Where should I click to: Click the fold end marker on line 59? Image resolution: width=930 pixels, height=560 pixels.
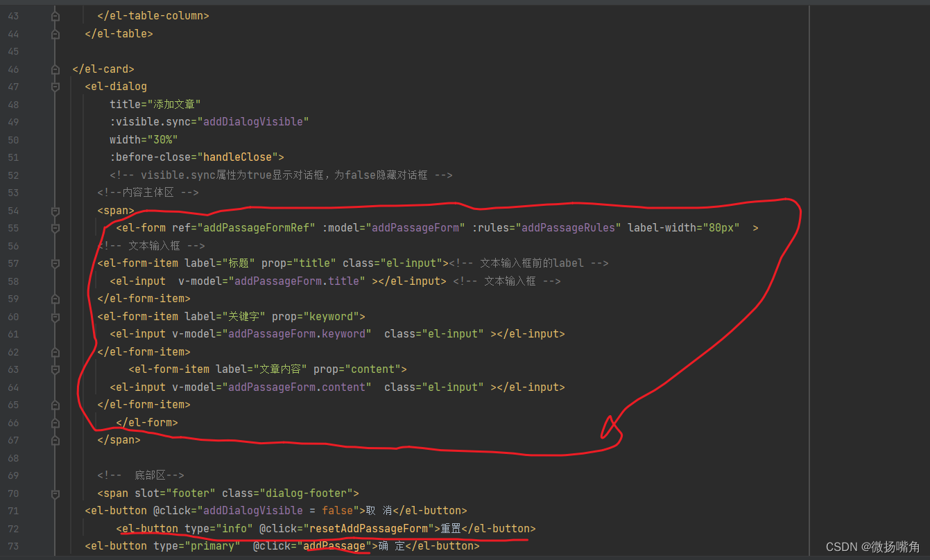point(55,299)
